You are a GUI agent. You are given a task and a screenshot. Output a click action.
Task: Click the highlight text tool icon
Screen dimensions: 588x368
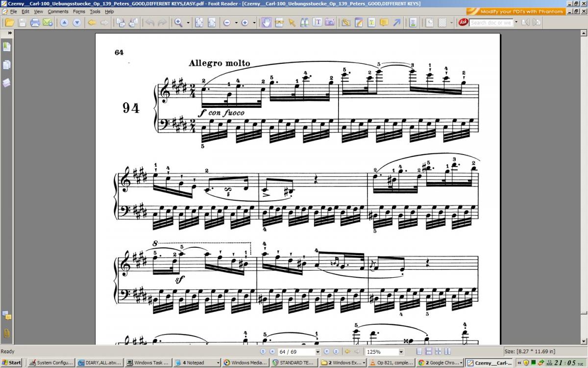pos(371,23)
